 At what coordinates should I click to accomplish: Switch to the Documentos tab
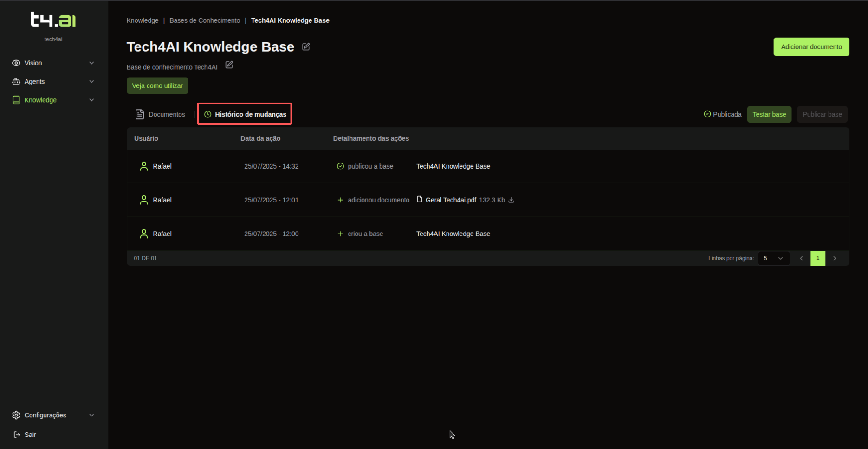pos(160,114)
